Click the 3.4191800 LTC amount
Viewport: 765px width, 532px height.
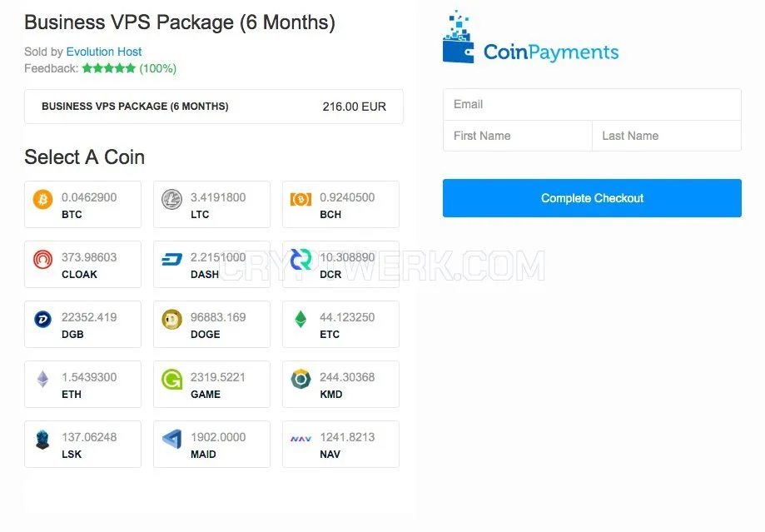218,197
